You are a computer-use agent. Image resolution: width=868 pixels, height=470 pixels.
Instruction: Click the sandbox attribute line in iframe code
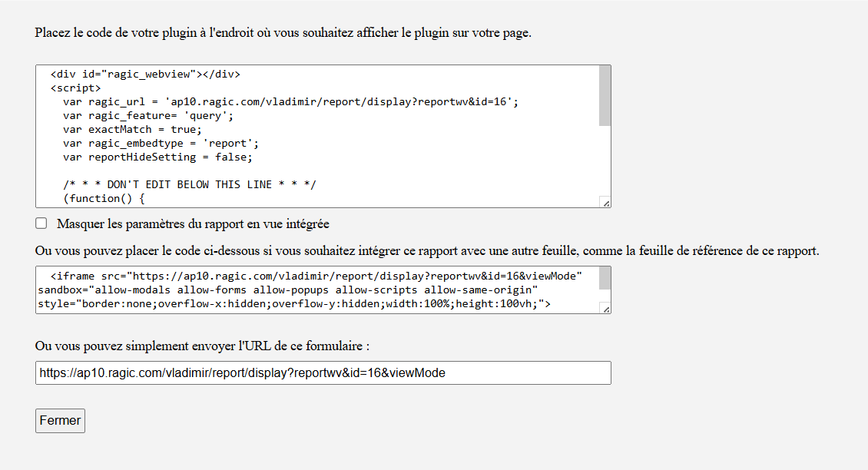pyautogui.click(x=287, y=290)
